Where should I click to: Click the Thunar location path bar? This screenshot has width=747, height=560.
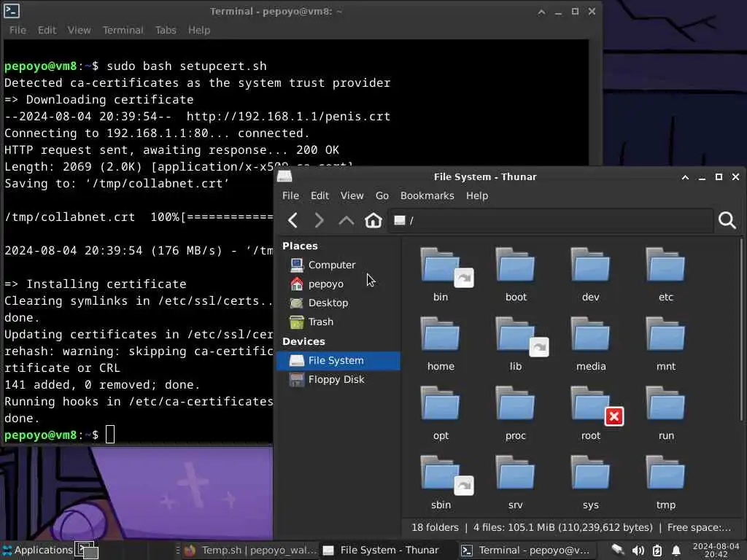point(551,220)
